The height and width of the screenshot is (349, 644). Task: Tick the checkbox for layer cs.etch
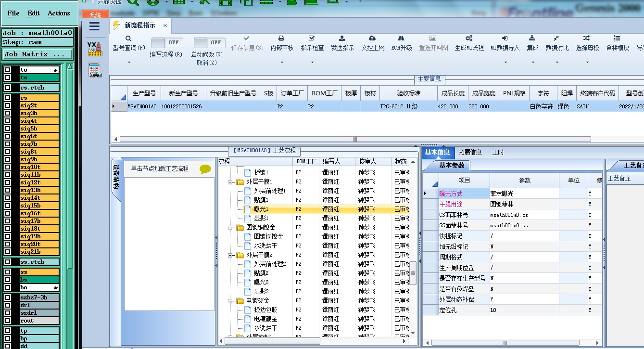click(x=8, y=88)
